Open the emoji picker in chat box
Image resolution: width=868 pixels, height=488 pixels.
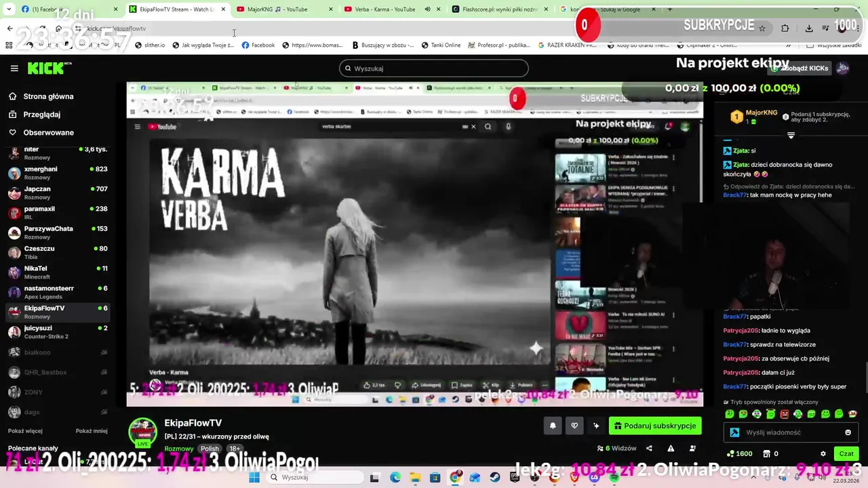click(x=848, y=432)
